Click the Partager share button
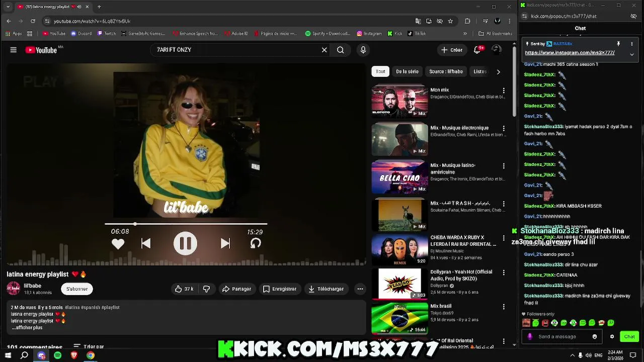Image resolution: width=644 pixels, height=362 pixels. tap(236, 289)
